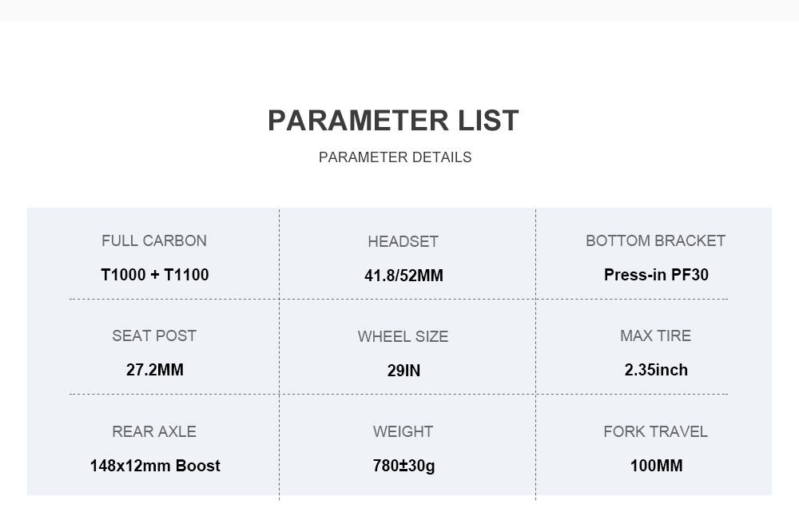The image size is (799, 532).
Task: Click the 27.2MM seat post value
Action: (155, 370)
